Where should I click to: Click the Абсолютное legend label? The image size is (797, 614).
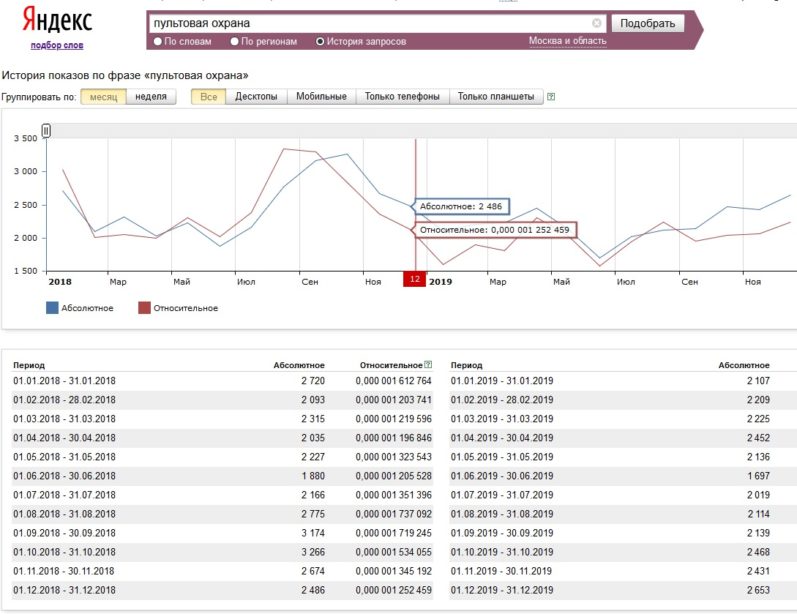pos(87,308)
